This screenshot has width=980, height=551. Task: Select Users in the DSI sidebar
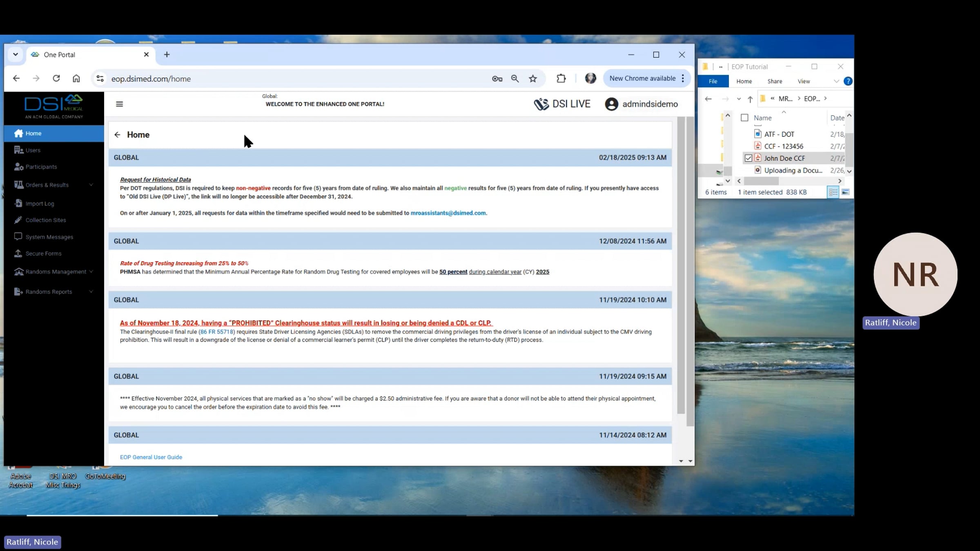pyautogui.click(x=33, y=150)
